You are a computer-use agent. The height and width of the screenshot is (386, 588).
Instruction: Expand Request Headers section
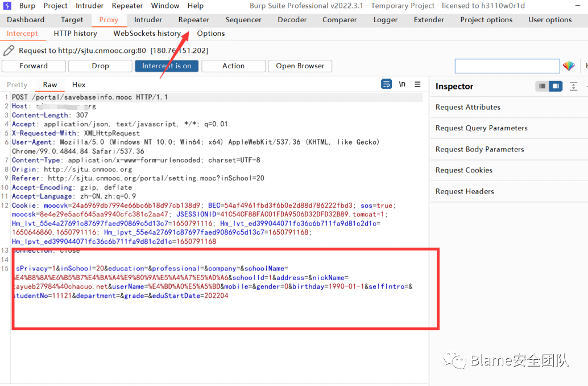pyautogui.click(x=509, y=191)
